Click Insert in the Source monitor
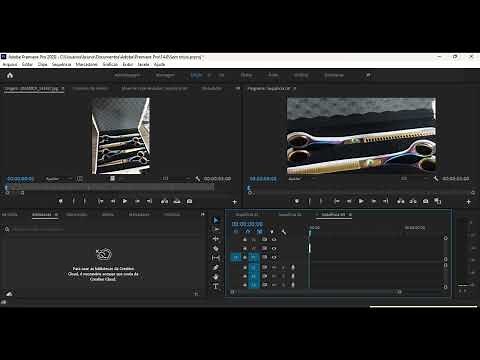 (165, 201)
